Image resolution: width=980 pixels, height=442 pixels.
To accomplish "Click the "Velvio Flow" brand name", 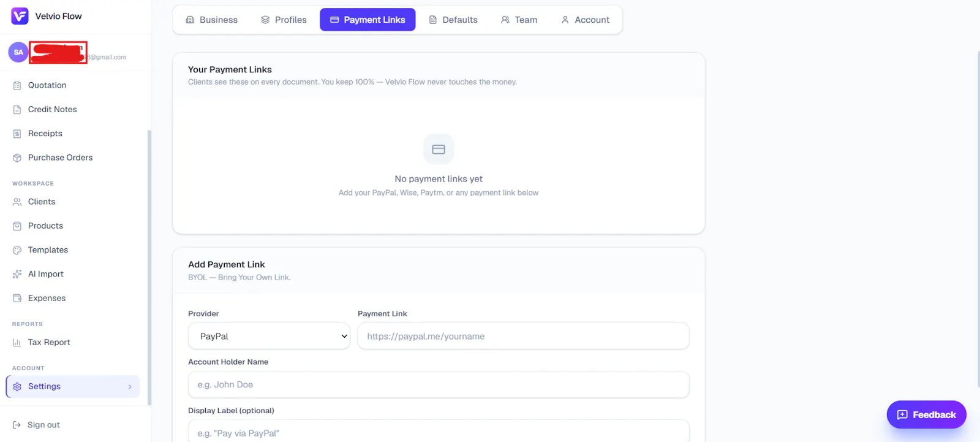I will pyautogui.click(x=58, y=16).
